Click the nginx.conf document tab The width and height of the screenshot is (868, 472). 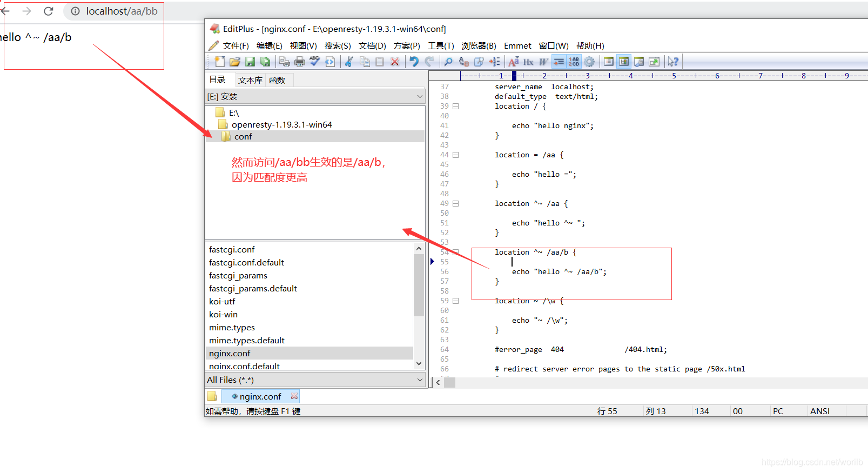point(260,396)
